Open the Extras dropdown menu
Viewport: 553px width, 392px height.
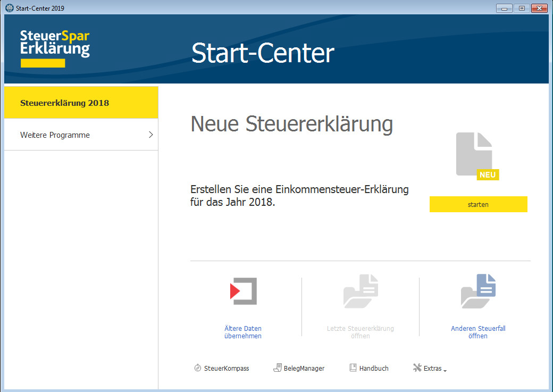432,369
